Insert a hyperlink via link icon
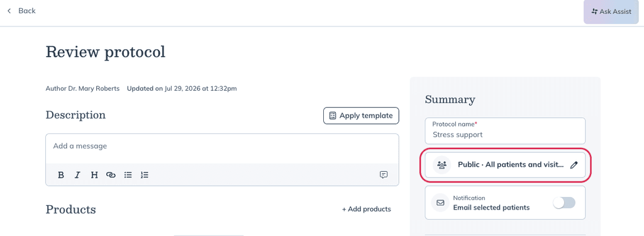Image resolution: width=644 pixels, height=236 pixels. 111,175
